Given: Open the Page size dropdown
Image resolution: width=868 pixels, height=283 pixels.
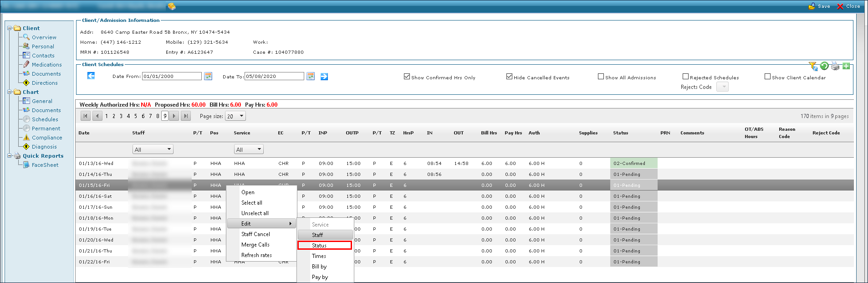Looking at the screenshot, I should 236,116.
